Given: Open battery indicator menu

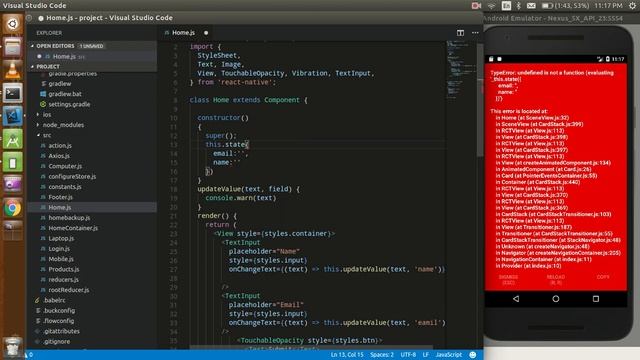Looking at the screenshot, I should click(x=565, y=6).
